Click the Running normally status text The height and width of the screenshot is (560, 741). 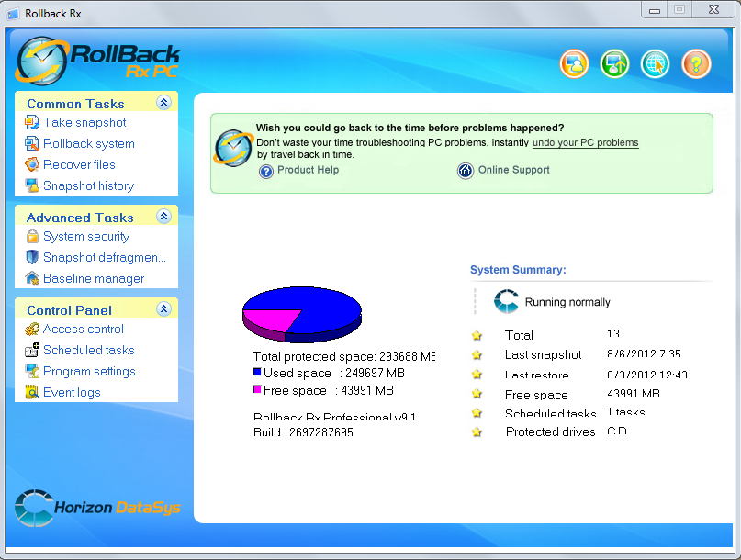point(567,302)
